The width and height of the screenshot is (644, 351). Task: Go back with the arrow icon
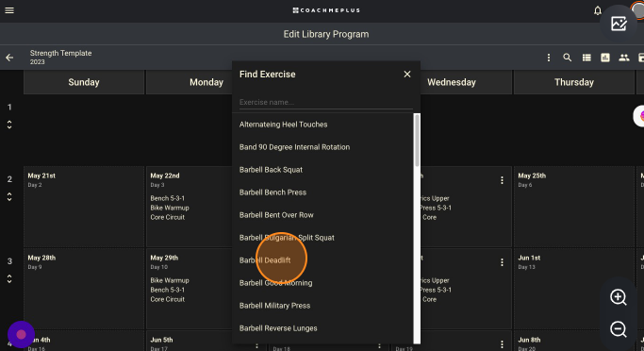click(x=9, y=58)
